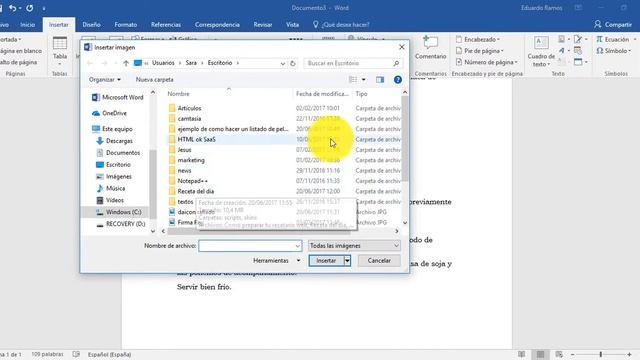Select the HTML ok SaaS folder
This screenshot has height=360, width=640.
pos(192,139)
